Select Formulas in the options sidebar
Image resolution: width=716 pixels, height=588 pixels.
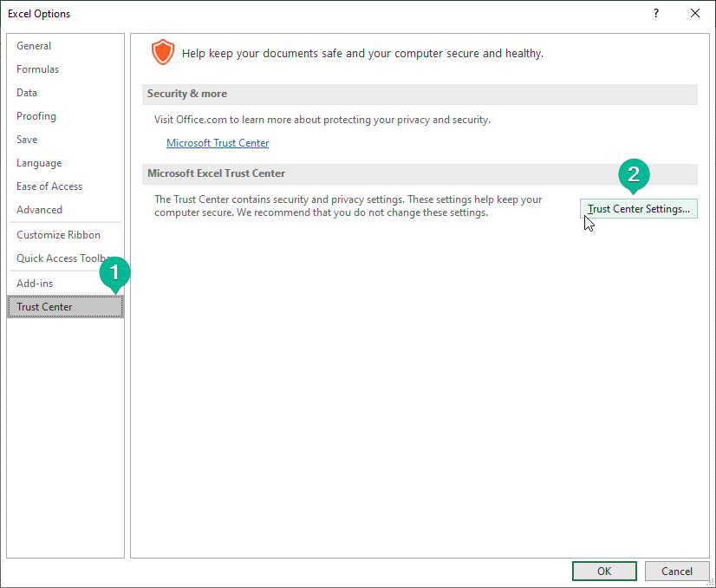coord(65,69)
